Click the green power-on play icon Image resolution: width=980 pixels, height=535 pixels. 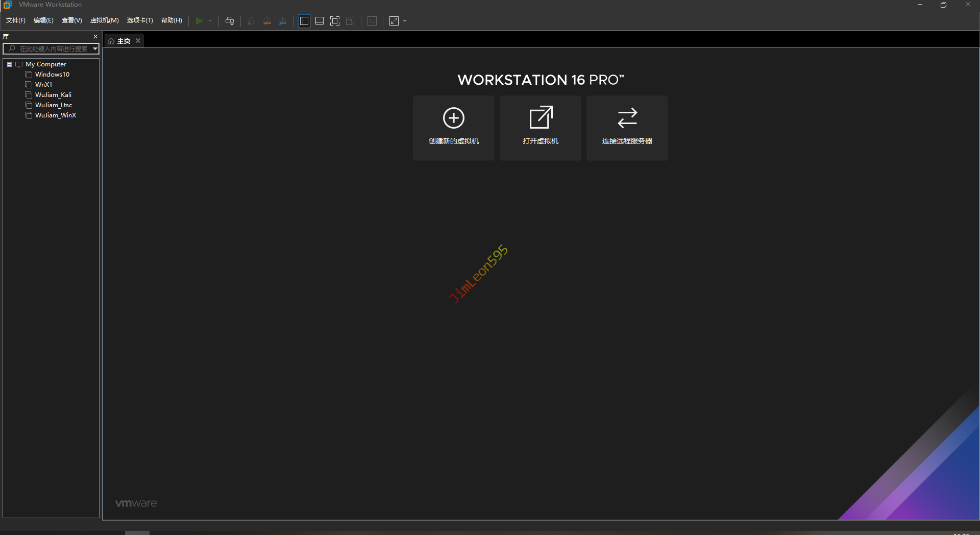(199, 21)
